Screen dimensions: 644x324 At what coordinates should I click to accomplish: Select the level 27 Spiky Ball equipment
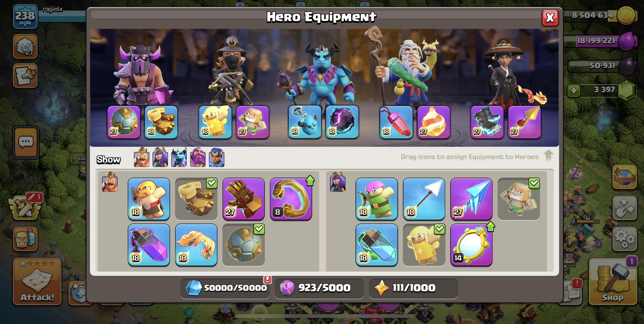(x=124, y=122)
